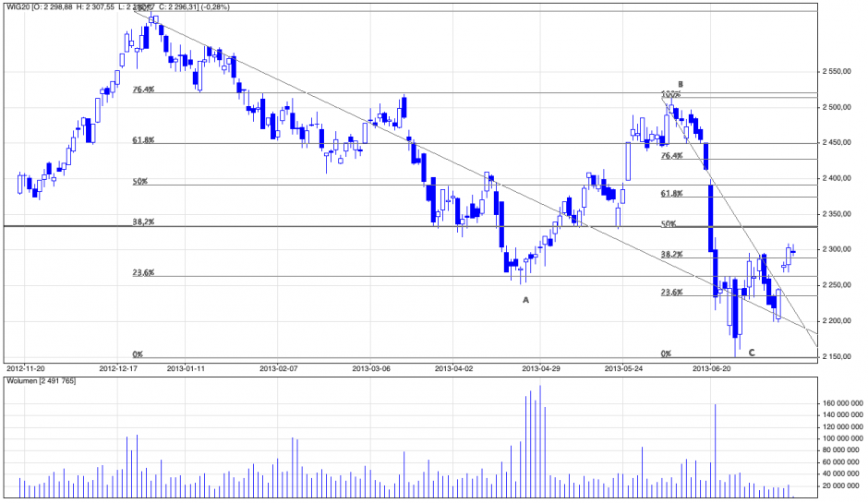Screen dimensions: 868x503
Task: Select the wave A label
Action: pyautogui.click(x=526, y=300)
